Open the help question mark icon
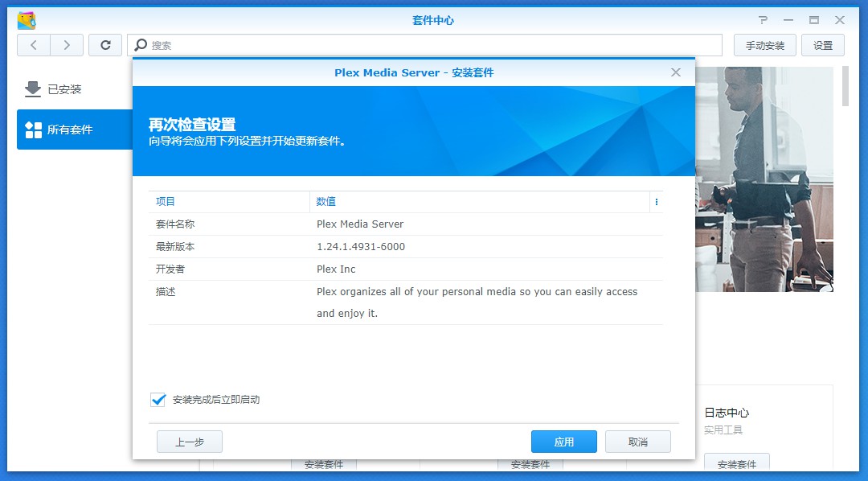Screen dimensions: 868x481 pyautogui.click(x=763, y=20)
